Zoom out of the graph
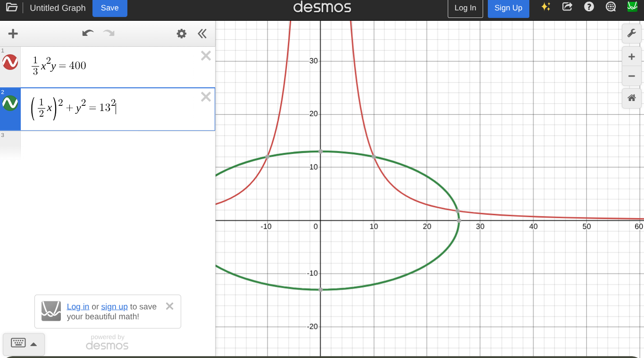The height and width of the screenshot is (358, 644). (x=631, y=76)
